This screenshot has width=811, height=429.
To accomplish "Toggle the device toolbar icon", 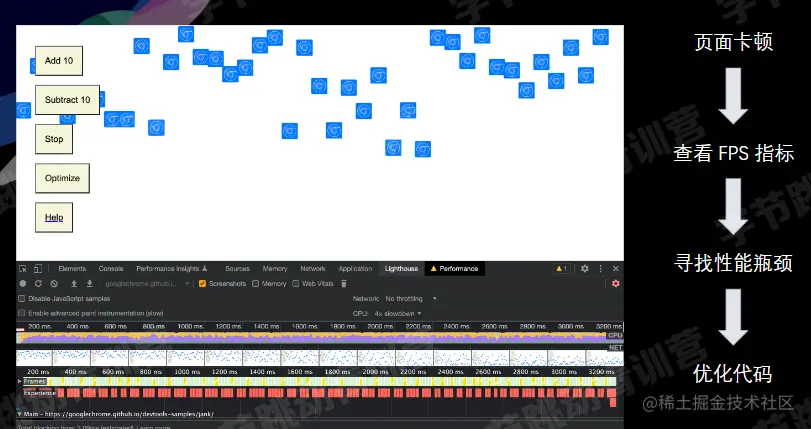I will (38, 269).
